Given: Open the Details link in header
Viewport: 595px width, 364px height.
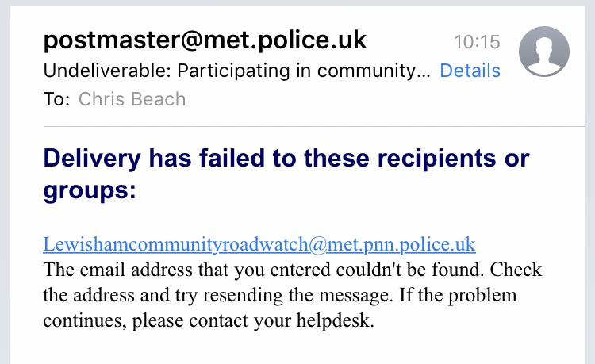Looking at the screenshot, I should [x=470, y=71].
